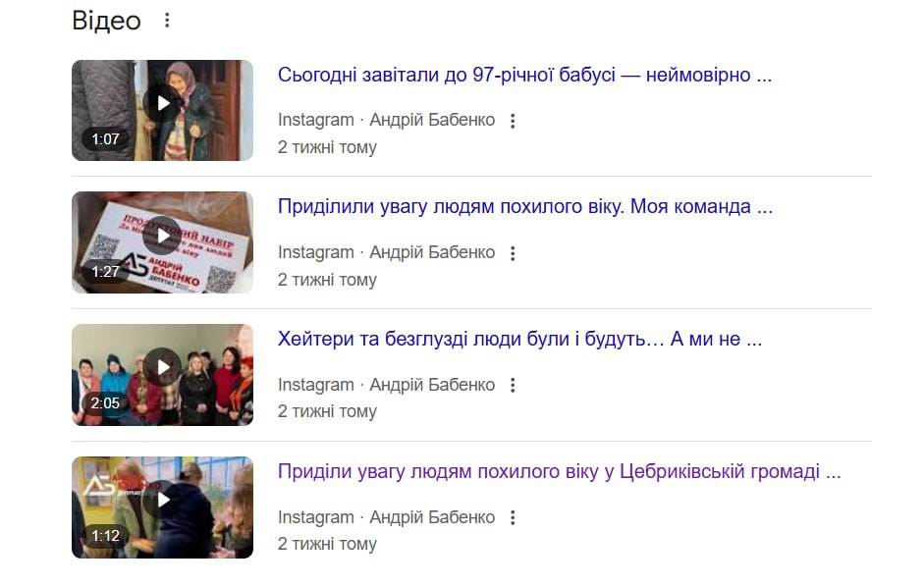Click the Відео section heading
The width and height of the screenshot is (924, 587).
[x=107, y=21]
